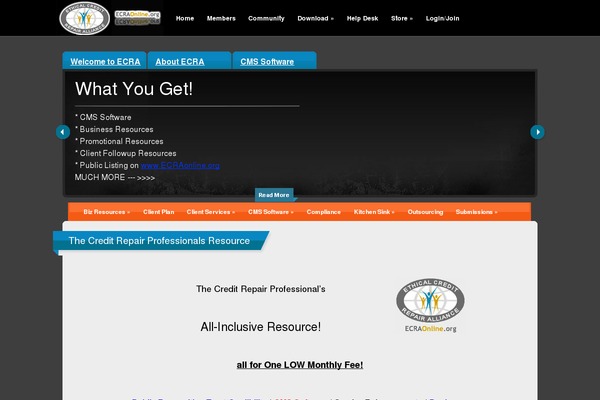Open Client Plan in orange menu
The image size is (600, 400).
158,212
